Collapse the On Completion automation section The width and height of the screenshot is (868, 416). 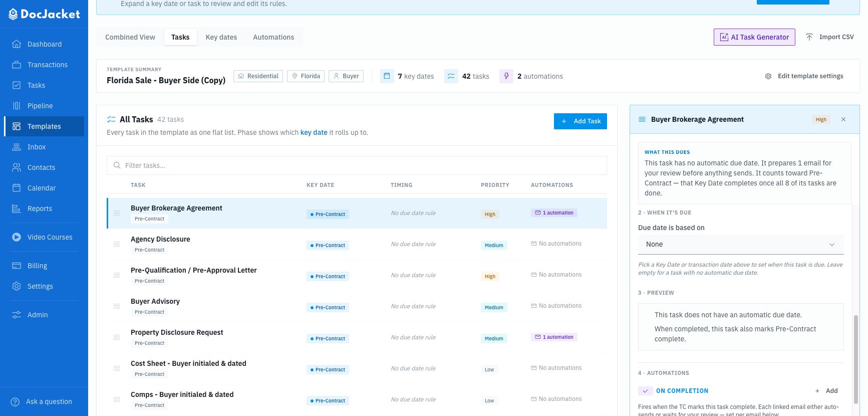click(x=645, y=391)
